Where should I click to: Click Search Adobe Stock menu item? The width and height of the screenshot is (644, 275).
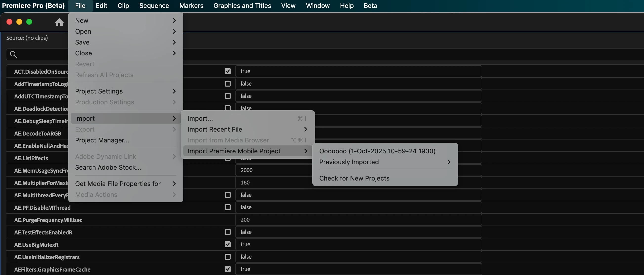coord(108,167)
